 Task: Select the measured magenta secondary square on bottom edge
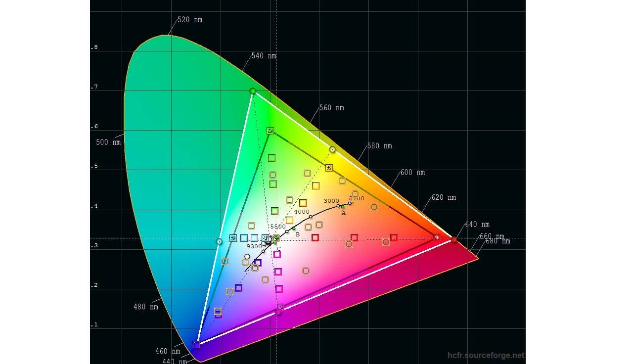[280, 307]
